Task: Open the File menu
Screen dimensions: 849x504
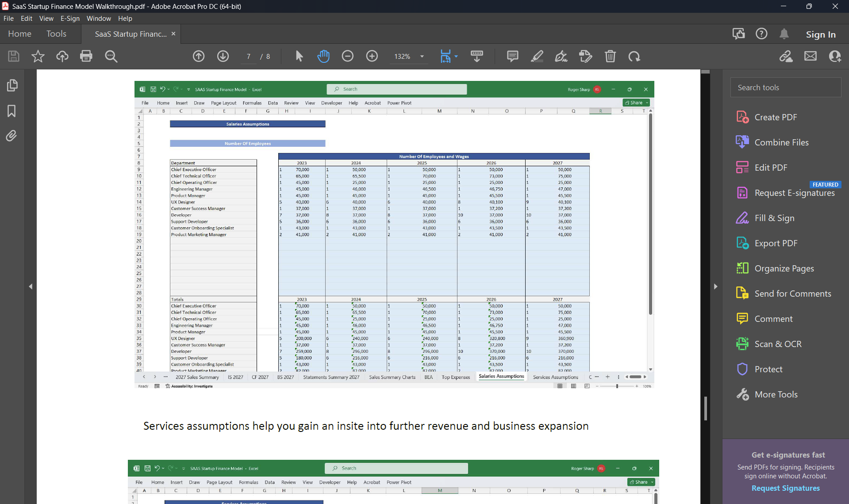Action: coord(8,18)
